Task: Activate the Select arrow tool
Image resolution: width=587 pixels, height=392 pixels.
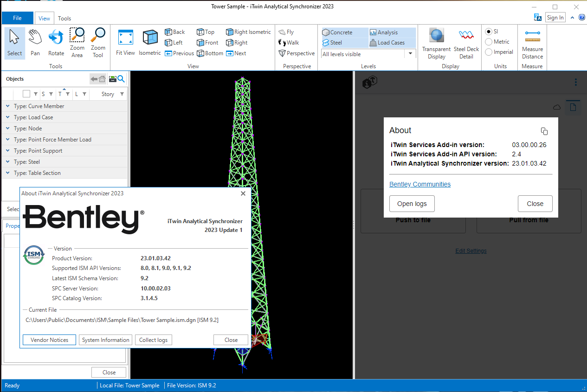Action: pos(14,43)
